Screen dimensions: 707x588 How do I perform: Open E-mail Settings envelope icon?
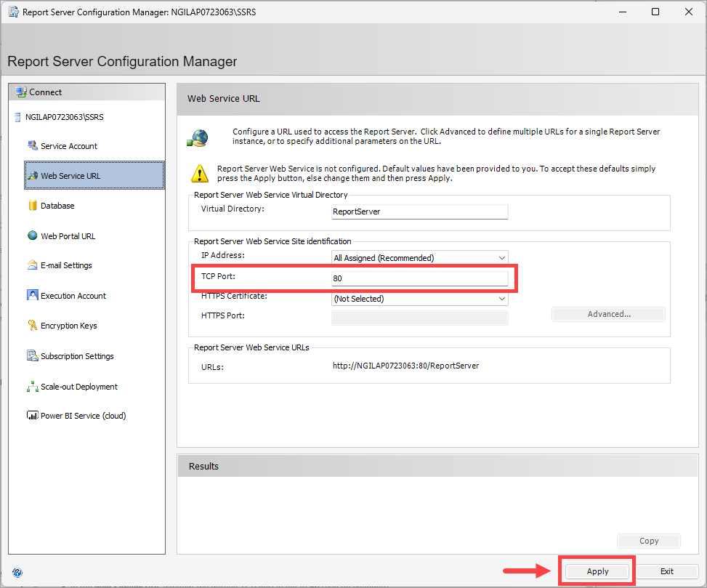pos(33,265)
